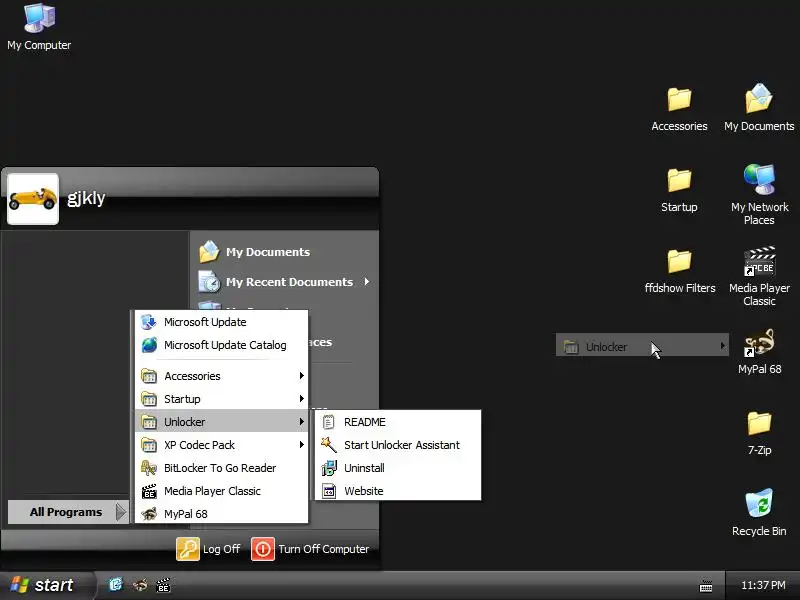
Task: Open My Recent Documents in the Start menu
Action: coord(284,282)
